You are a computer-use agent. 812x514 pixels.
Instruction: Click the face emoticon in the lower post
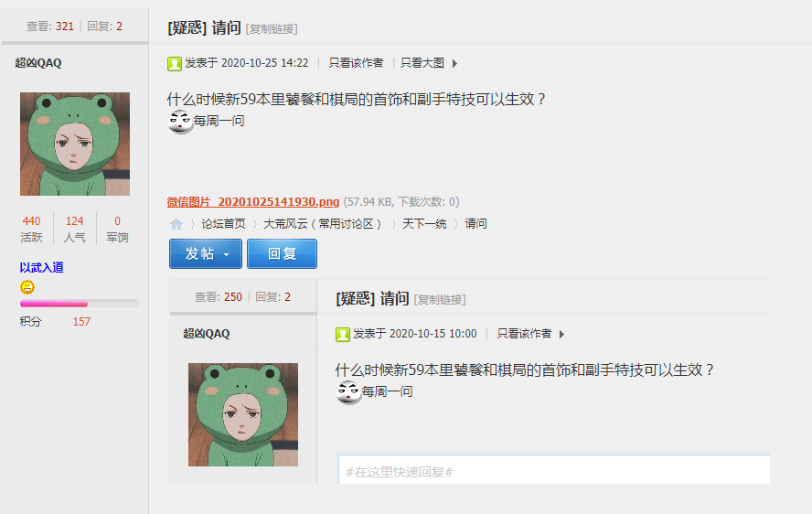[x=348, y=392]
